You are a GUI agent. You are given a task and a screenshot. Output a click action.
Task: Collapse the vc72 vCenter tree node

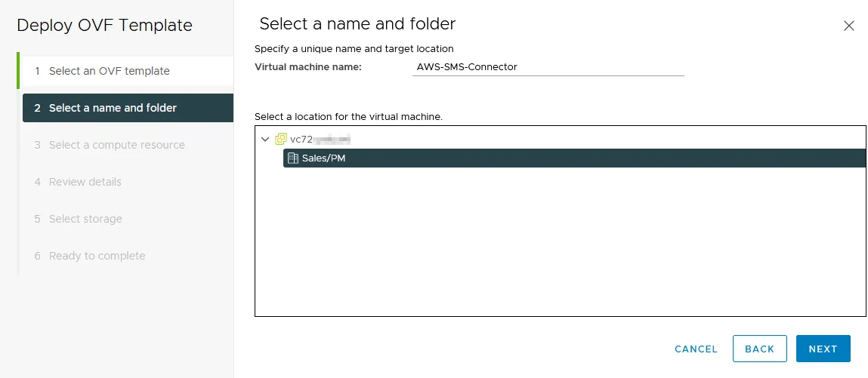coord(265,140)
